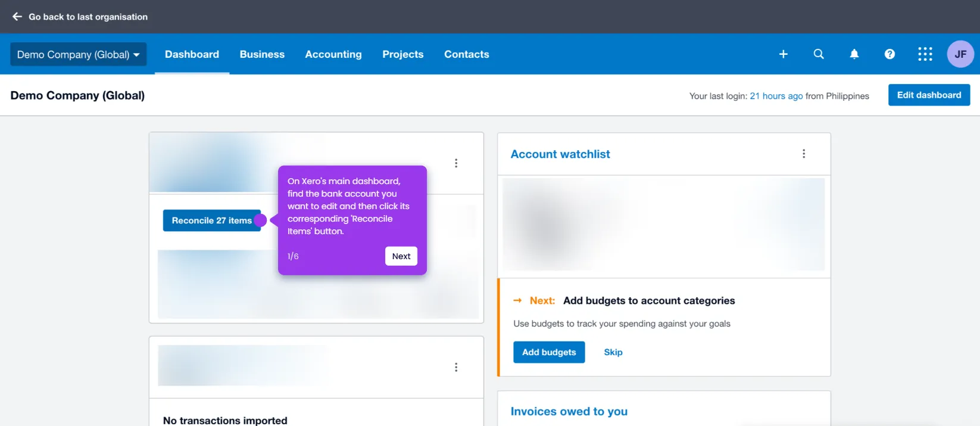Open the search magnifier icon
The image size is (980, 426).
819,54
